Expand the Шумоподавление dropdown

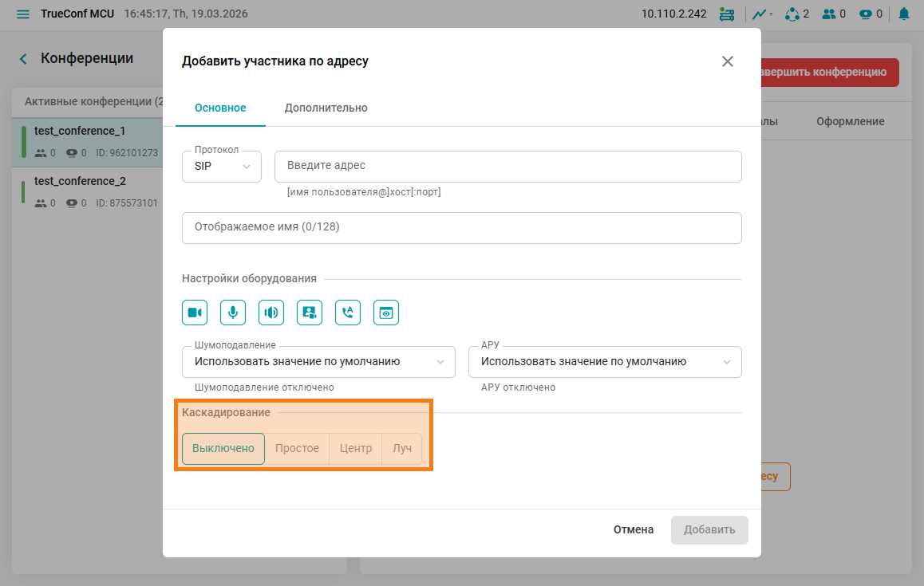(x=318, y=361)
